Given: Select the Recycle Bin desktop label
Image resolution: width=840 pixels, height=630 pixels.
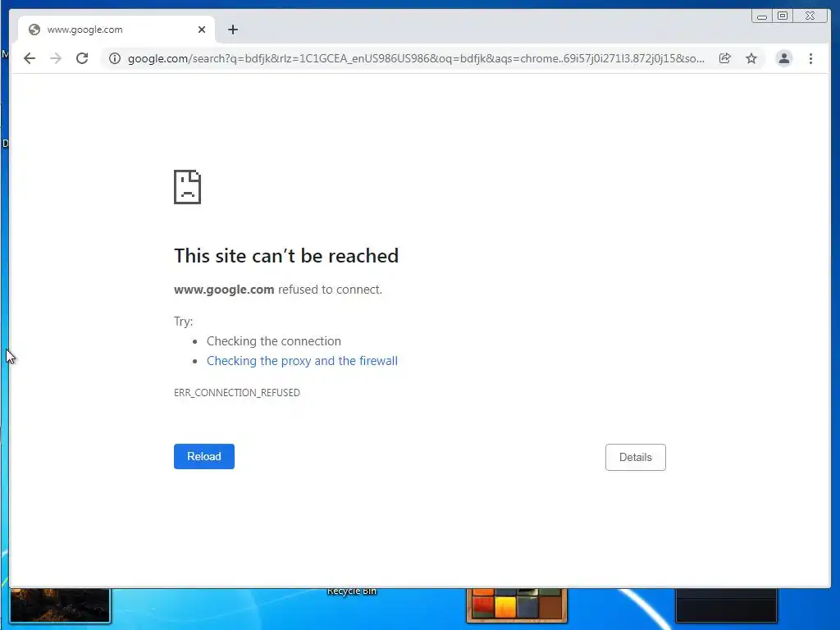Looking at the screenshot, I should point(352,591).
